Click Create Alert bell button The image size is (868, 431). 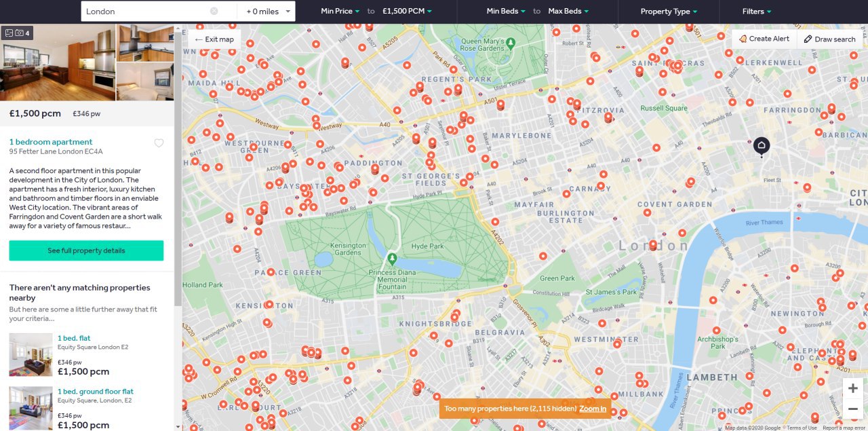764,39
